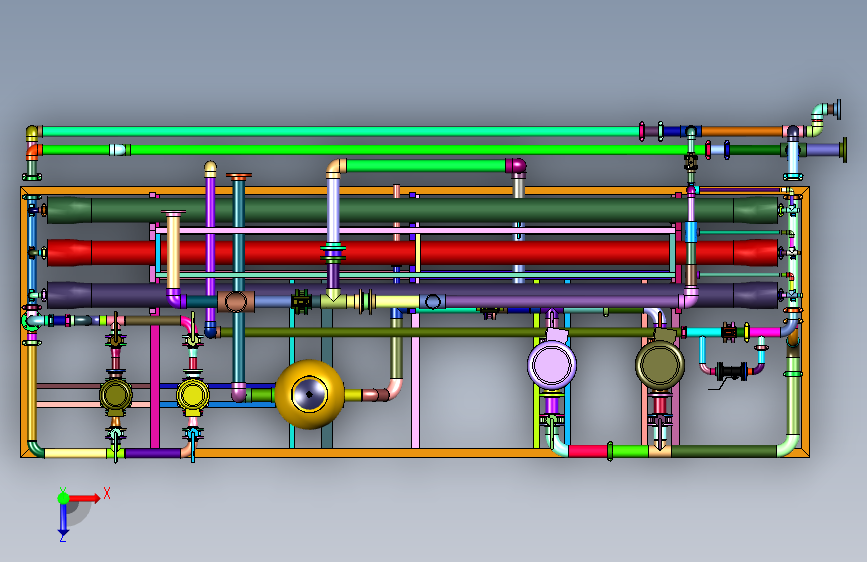Click the green Y axis dot on triad
Image resolution: width=867 pixels, height=562 pixels.
click(64, 498)
